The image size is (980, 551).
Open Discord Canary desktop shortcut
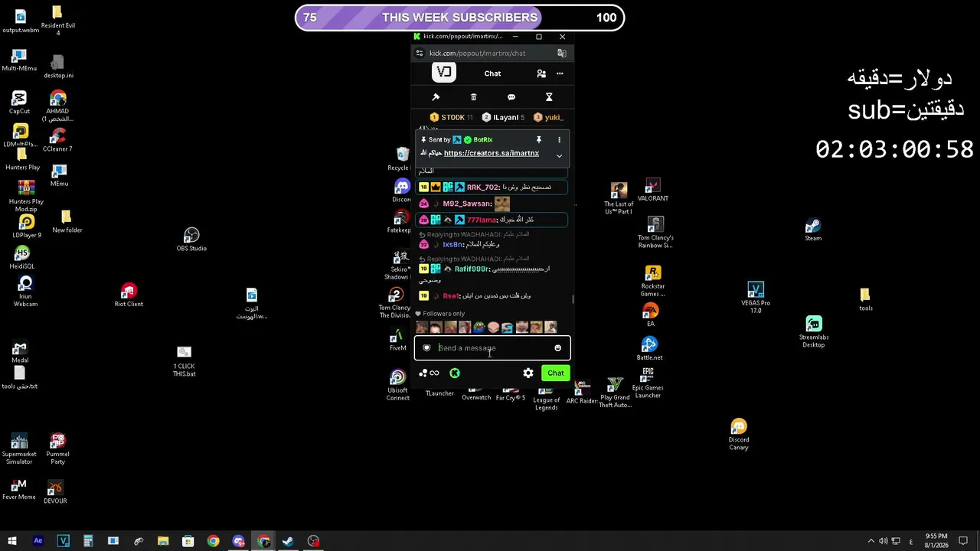[x=739, y=435]
